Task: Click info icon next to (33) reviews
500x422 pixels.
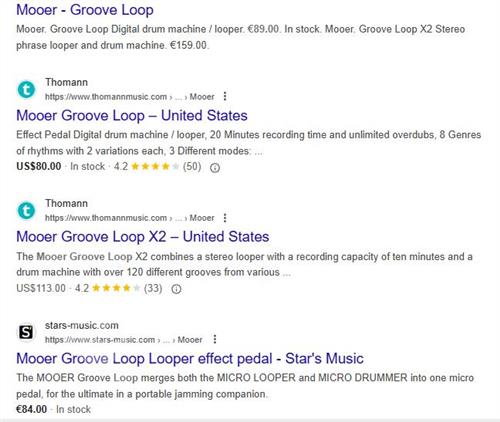Action: point(176,289)
